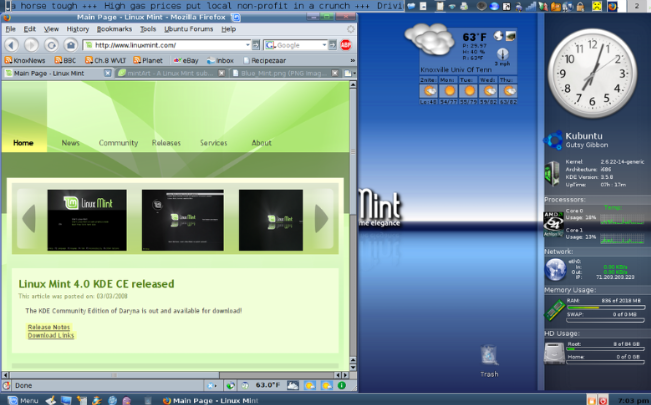Open the Ch.8 WVLT feed bookmark
The height and width of the screenshot is (405, 651).
point(105,60)
